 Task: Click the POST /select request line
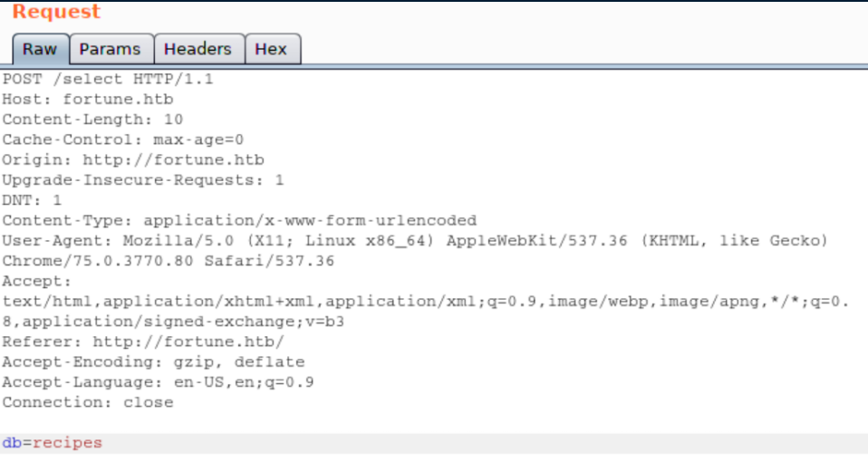point(108,79)
